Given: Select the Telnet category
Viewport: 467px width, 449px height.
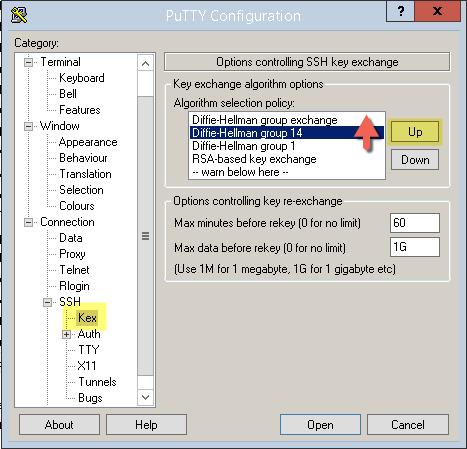Looking at the screenshot, I should pos(74,270).
